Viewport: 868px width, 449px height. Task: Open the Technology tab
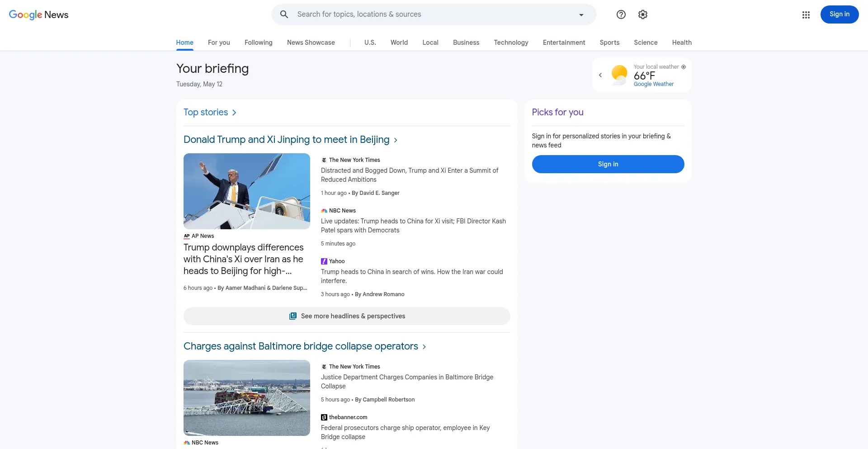coord(511,43)
